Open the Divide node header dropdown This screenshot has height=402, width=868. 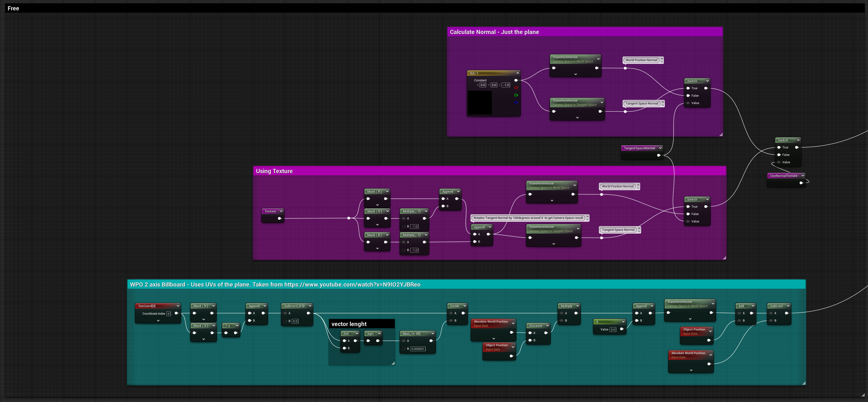pyautogui.click(x=465, y=306)
